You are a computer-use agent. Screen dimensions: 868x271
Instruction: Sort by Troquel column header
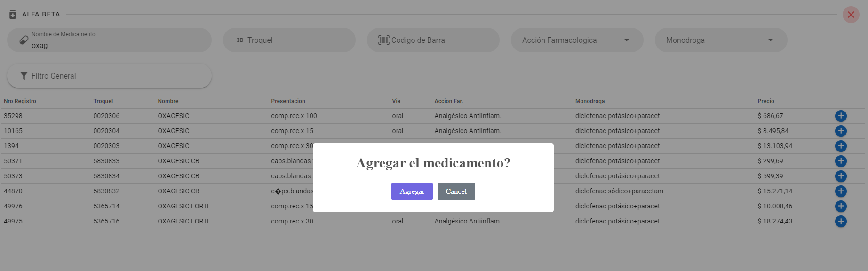click(x=103, y=101)
